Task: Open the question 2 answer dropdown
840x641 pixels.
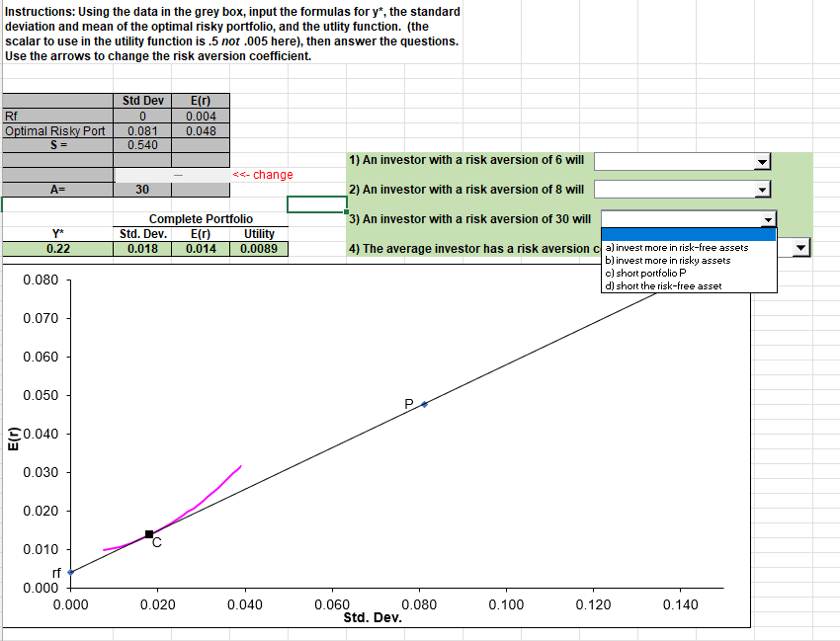Action: 761,190
